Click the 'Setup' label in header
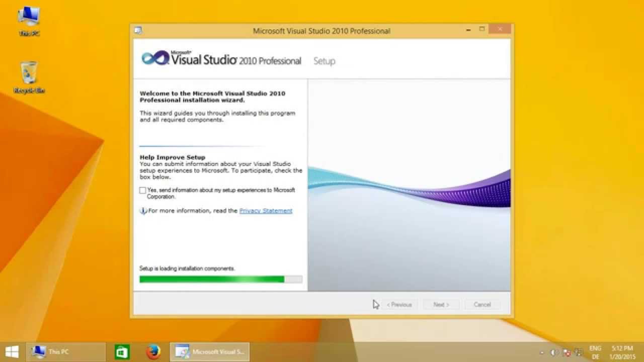The width and height of the screenshot is (644, 362). 324,61
